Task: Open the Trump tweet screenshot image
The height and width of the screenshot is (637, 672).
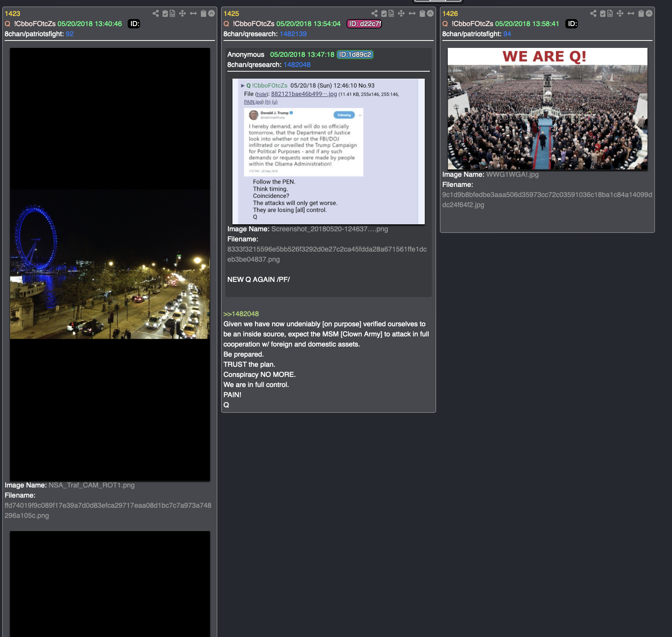Action: [328, 151]
